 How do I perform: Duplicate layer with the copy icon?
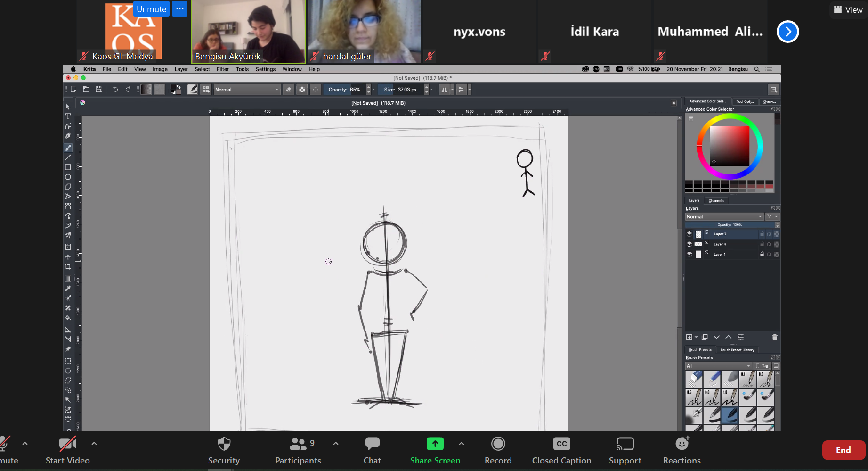(705, 337)
